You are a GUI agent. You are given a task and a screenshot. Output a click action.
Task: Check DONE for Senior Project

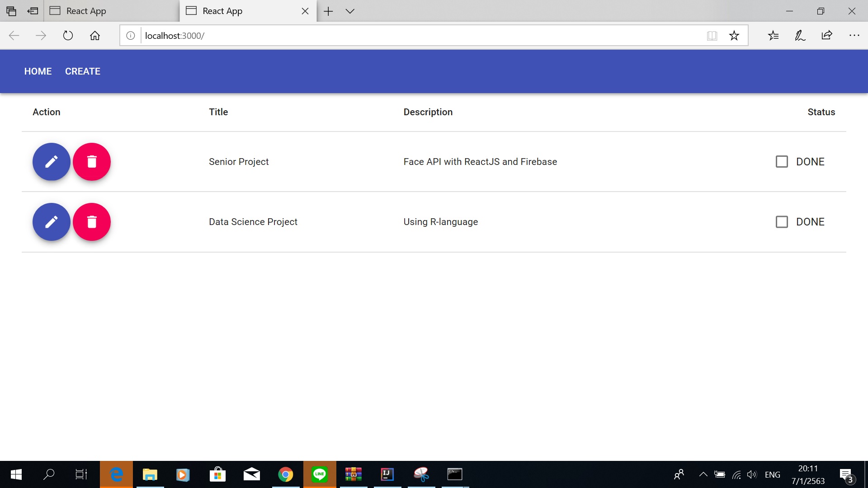pyautogui.click(x=782, y=162)
